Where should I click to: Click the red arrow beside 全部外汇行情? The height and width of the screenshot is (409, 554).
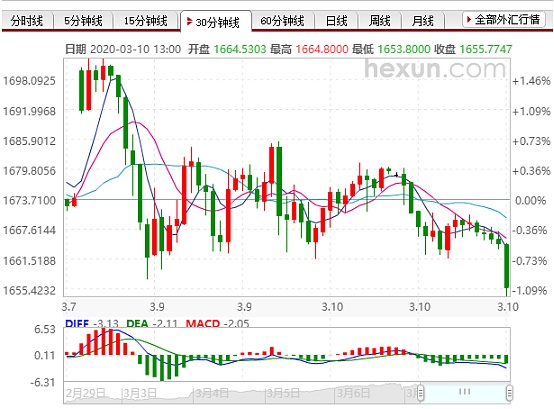pos(469,19)
